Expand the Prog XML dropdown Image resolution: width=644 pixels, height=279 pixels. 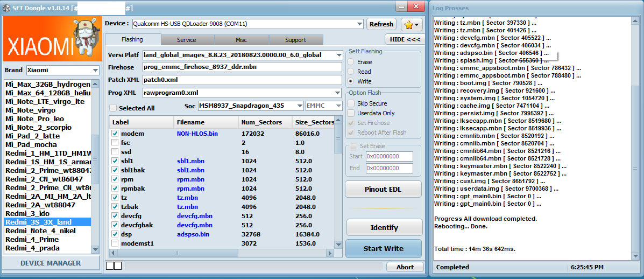(x=339, y=93)
